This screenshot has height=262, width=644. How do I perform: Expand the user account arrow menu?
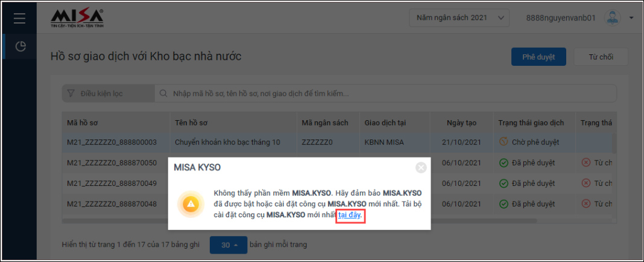(631, 18)
